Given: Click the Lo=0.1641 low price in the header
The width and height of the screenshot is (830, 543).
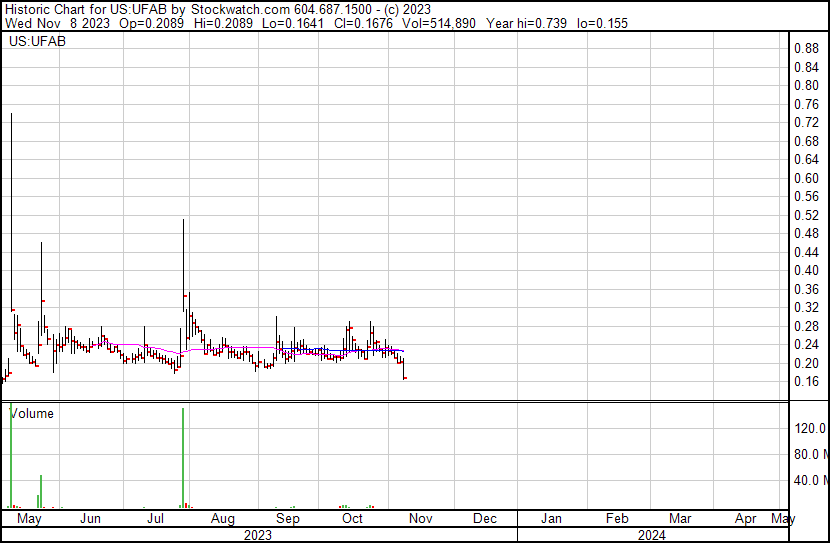Looking at the screenshot, I should tap(293, 23).
